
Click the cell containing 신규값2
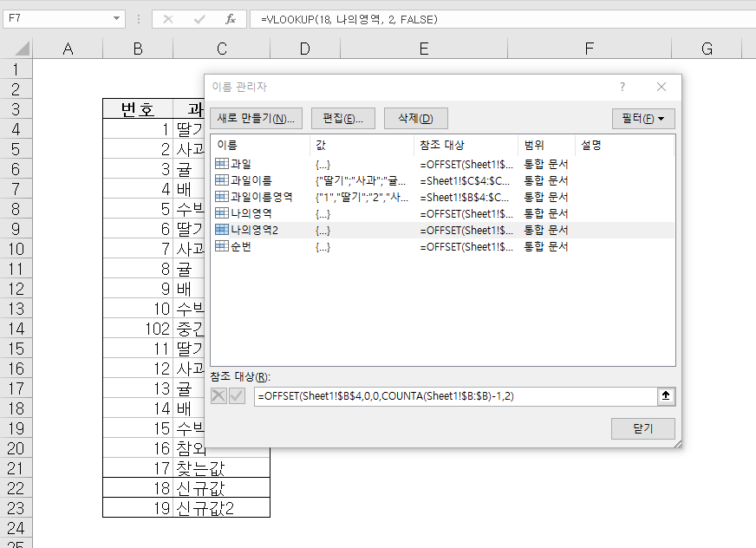pyautogui.click(x=221, y=508)
